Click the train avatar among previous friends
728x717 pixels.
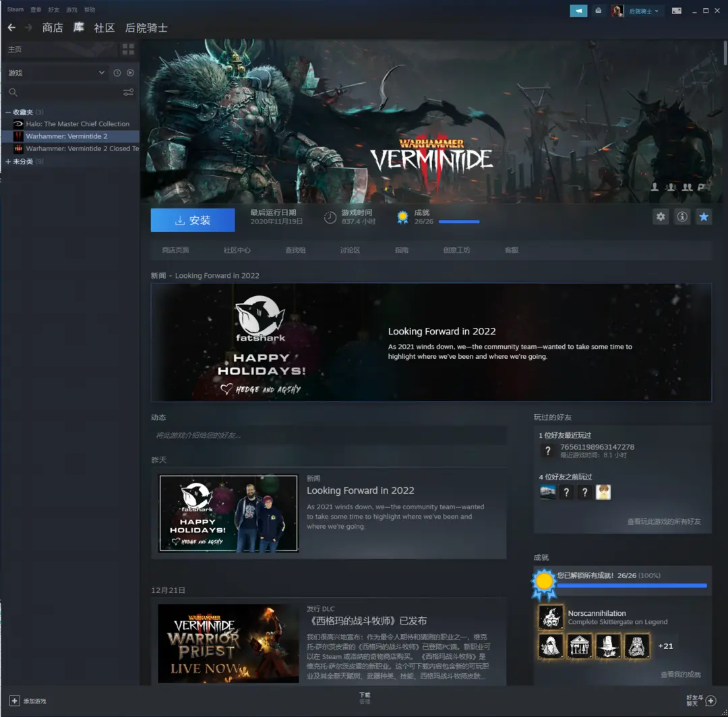click(x=548, y=492)
